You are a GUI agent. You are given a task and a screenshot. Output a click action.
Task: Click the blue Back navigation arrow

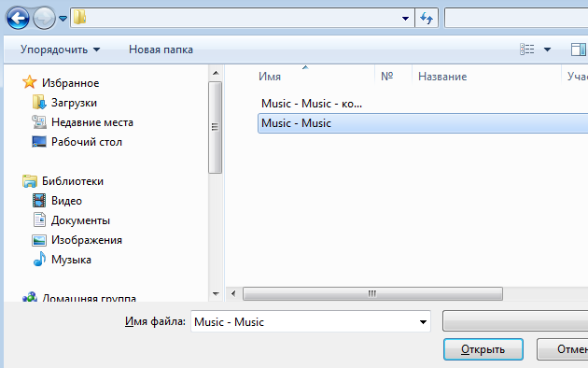18,18
